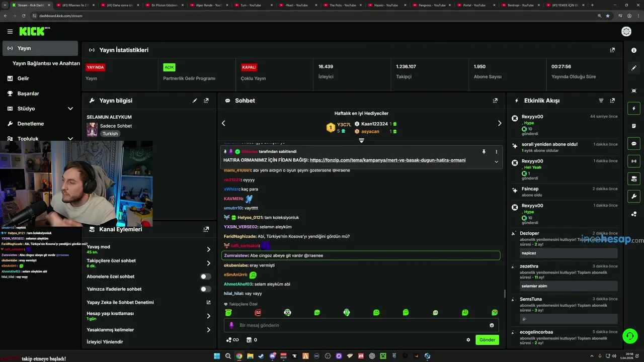The height and width of the screenshot is (362, 644).
Task: Open the fonzip.com donation link
Action: (x=387, y=160)
